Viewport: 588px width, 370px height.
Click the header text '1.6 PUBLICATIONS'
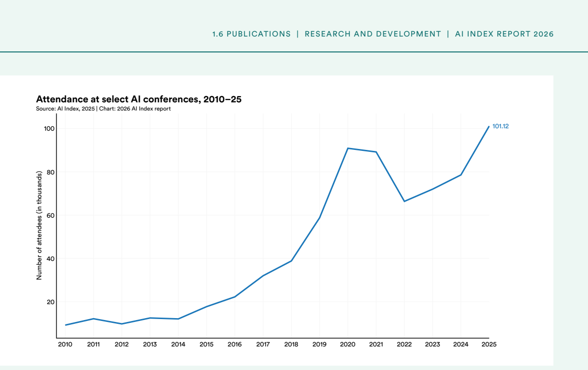click(251, 34)
